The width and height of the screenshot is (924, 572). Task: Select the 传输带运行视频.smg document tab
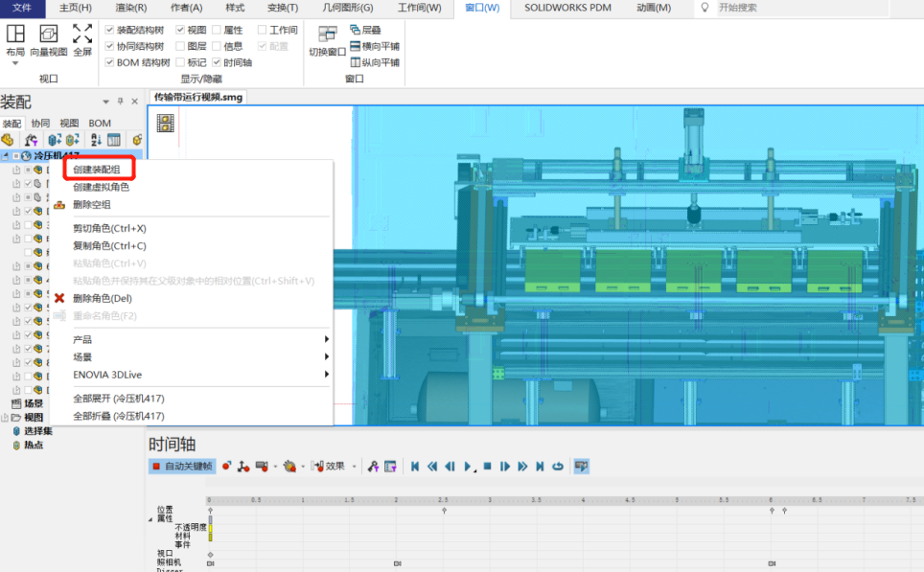[198, 97]
